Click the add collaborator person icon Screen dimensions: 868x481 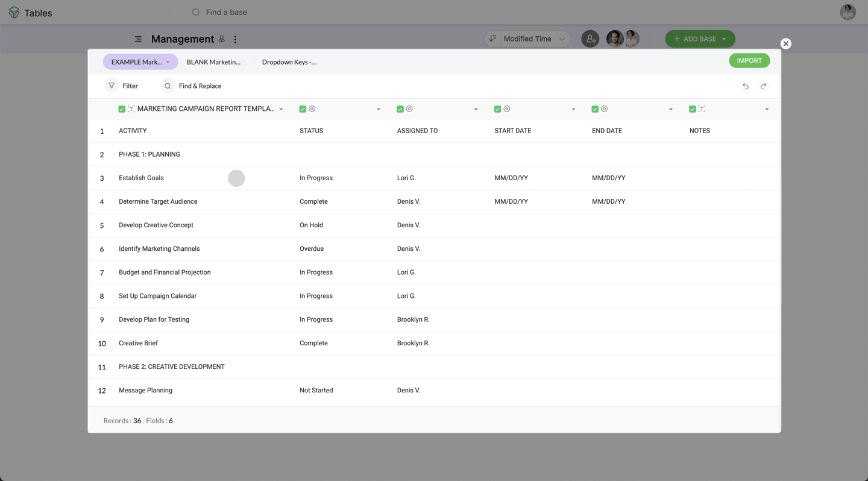click(590, 39)
